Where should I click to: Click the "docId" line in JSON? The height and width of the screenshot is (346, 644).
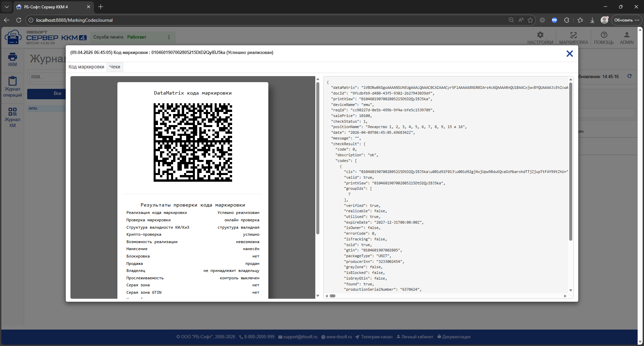coord(383,93)
